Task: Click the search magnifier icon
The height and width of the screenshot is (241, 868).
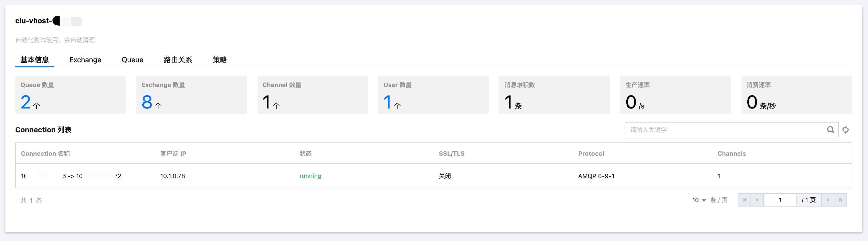Action: pos(830,130)
